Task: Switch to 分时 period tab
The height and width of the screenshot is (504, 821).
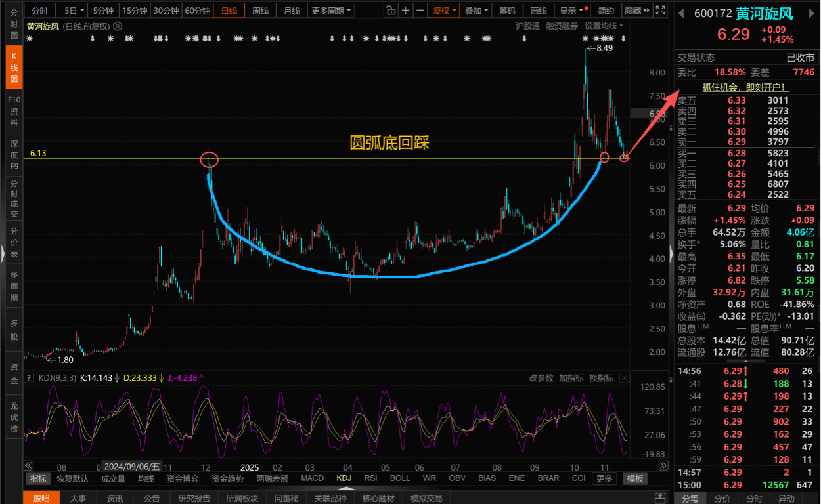Action: tap(40, 10)
